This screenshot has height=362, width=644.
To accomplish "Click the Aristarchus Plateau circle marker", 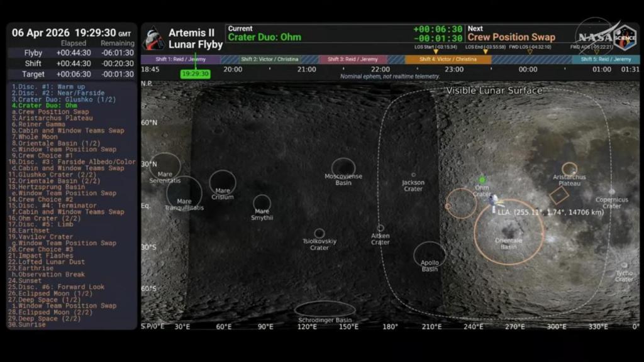I will pos(570,168).
